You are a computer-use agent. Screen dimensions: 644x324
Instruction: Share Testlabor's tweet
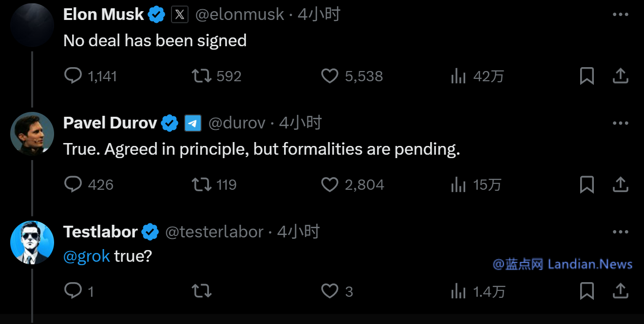coord(620,291)
